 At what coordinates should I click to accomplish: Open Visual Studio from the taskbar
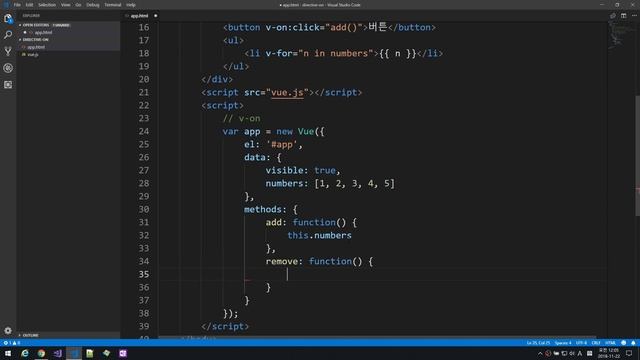coord(58,353)
